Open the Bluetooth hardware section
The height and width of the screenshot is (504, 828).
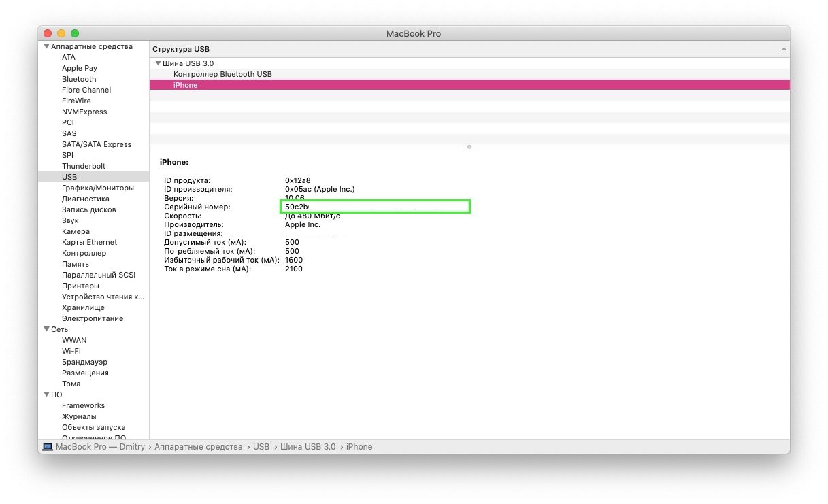tap(79, 79)
